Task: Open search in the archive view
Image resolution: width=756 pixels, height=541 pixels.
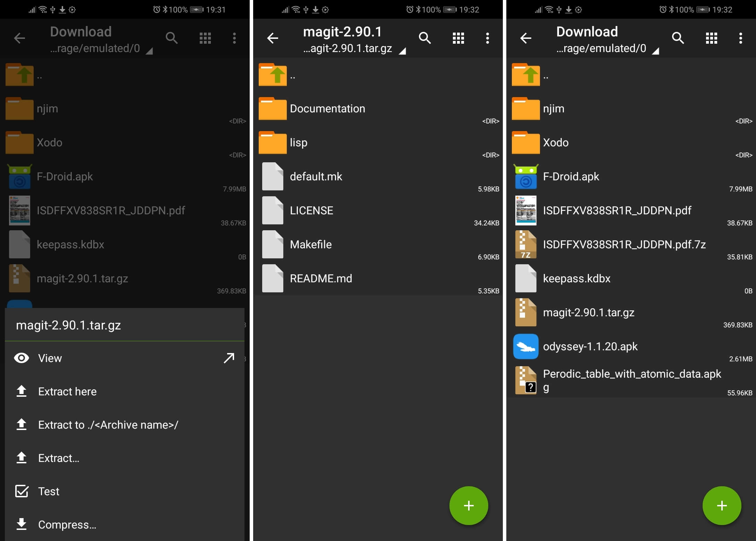Action: click(x=425, y=38)
